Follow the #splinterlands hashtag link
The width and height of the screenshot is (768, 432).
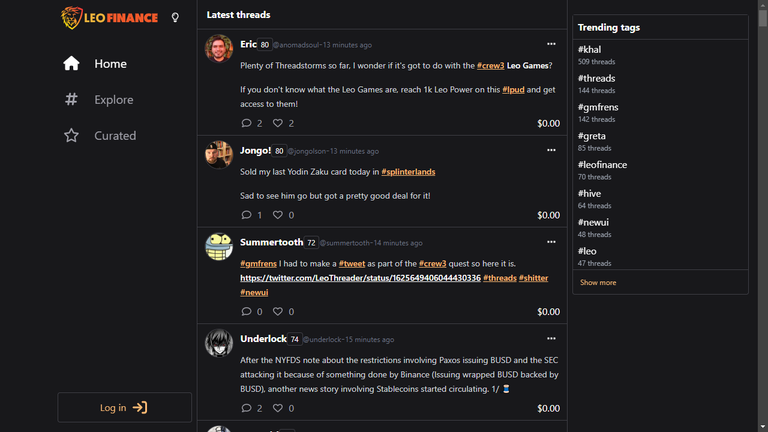tap(408, 172)
